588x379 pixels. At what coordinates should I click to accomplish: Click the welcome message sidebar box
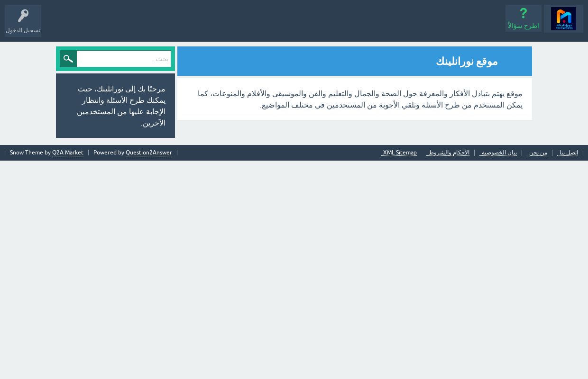(115, 106)
